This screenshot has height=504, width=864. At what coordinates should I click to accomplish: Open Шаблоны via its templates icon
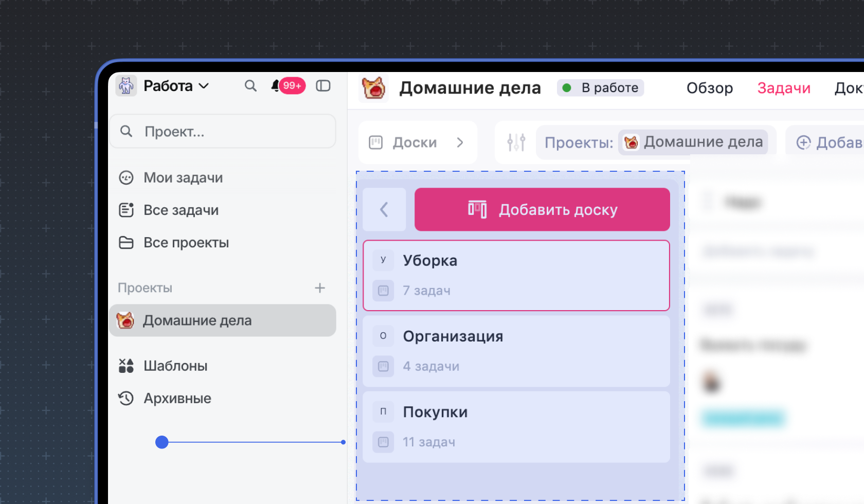(126, 365)
